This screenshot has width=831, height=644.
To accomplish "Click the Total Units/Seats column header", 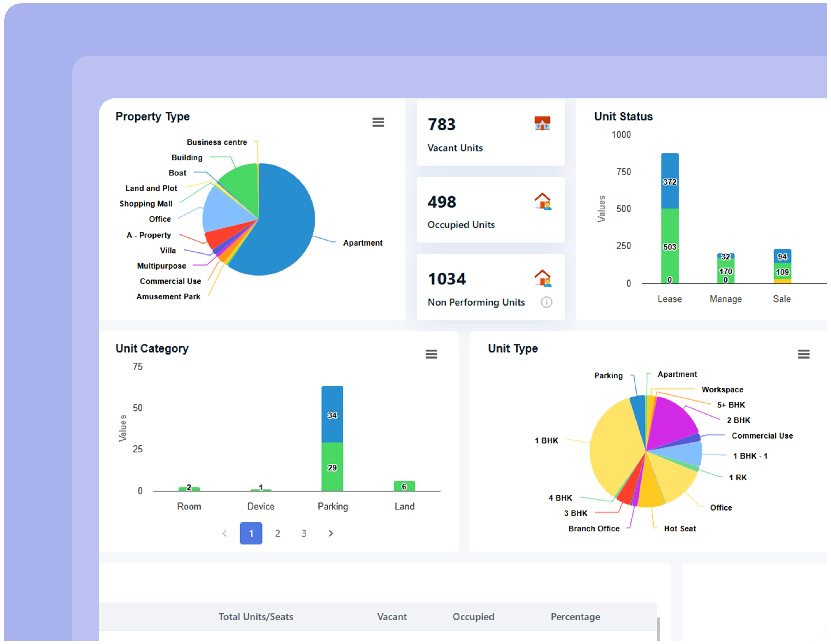I will pos(255,617).
